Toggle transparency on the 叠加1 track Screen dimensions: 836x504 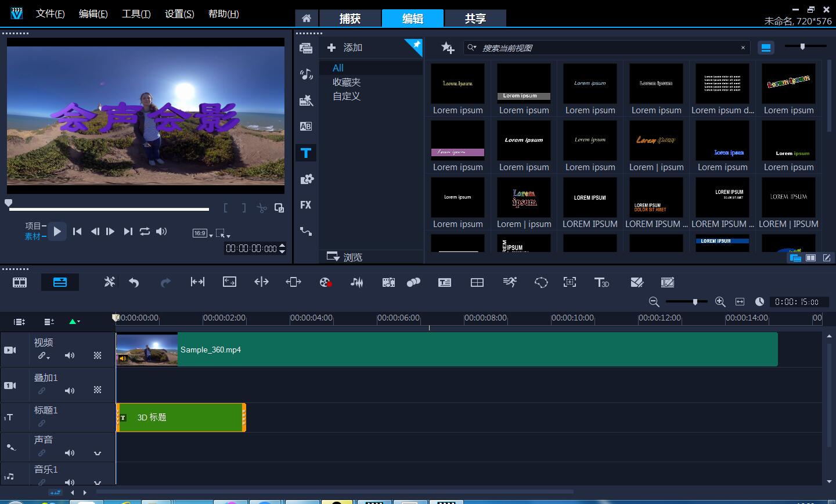tap(98, 391)
